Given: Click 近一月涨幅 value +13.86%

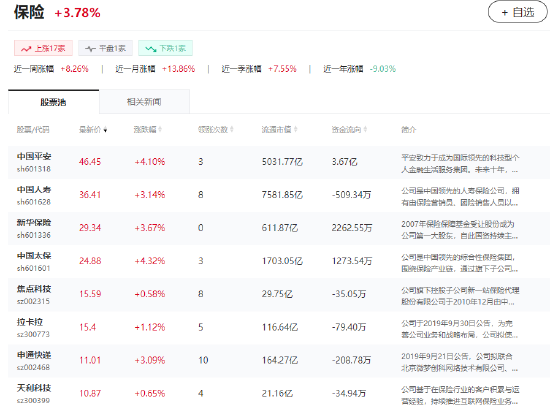Looking at the screenshot, I should point(178,69).
